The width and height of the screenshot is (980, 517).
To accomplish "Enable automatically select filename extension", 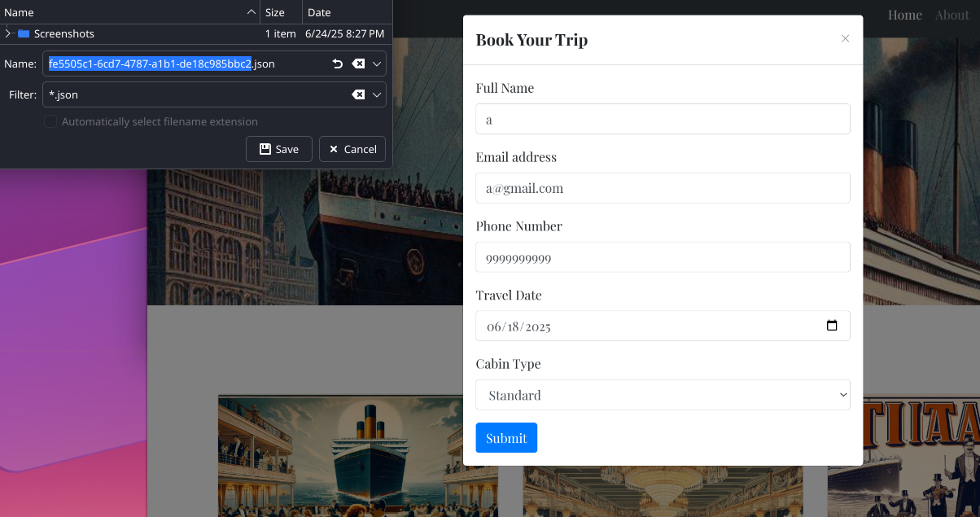I will 50,121.
